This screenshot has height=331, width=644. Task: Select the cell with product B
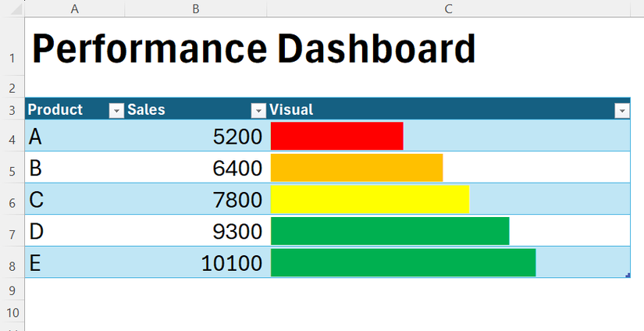(x=75, y=168)
